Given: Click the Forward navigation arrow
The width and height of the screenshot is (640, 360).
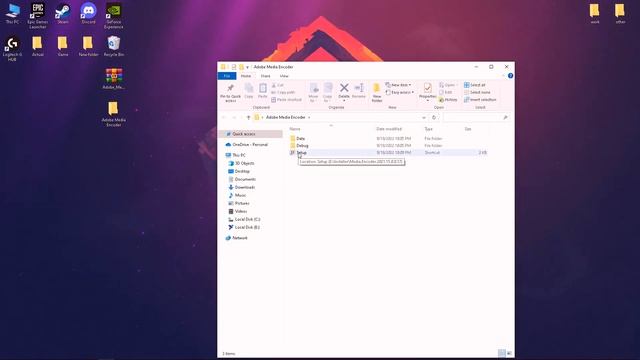Looking at the screenshot, I should pos(234,118).
